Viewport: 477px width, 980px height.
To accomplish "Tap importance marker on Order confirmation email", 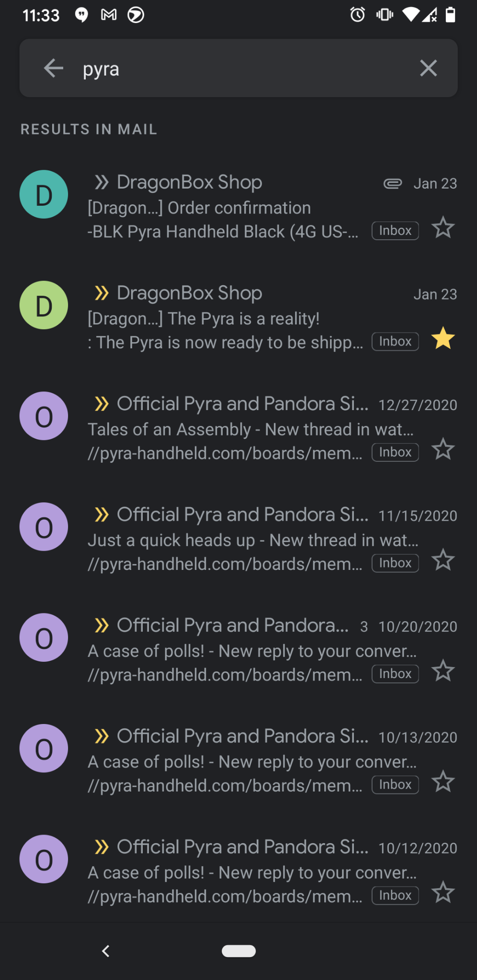I will [102, 182].
